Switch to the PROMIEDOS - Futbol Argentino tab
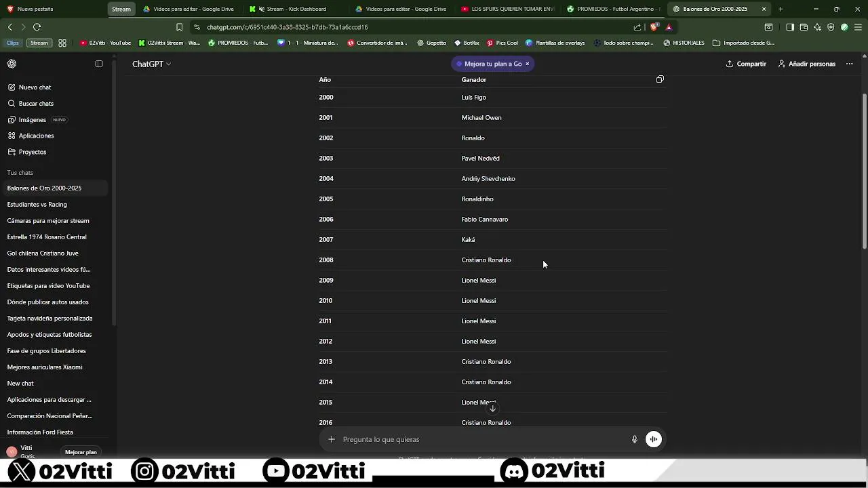This screenshot has height=488, width=868. [x=614, y=9]
